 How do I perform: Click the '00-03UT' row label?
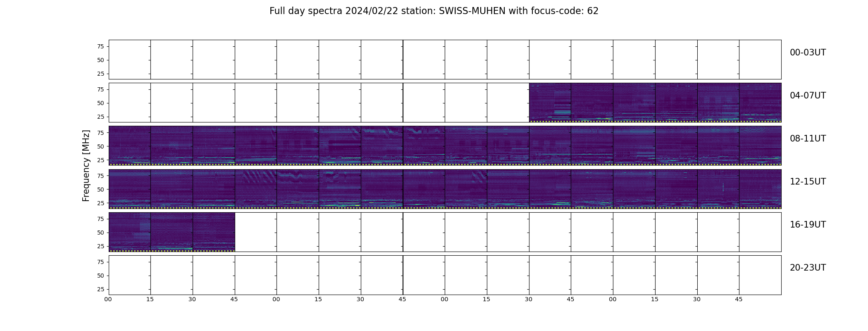tap(808, 53)
